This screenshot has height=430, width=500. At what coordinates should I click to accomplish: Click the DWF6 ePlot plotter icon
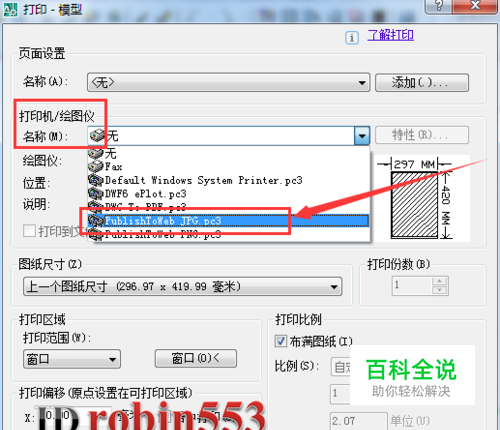pos(96,194)
